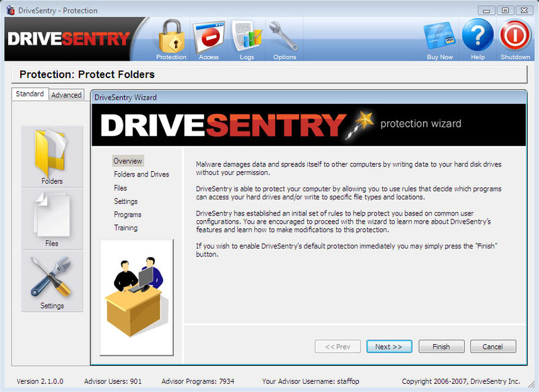Minimize the DriveSentry window
The height and width of the screenshot is (392, 539).
[x=486, y=11]
